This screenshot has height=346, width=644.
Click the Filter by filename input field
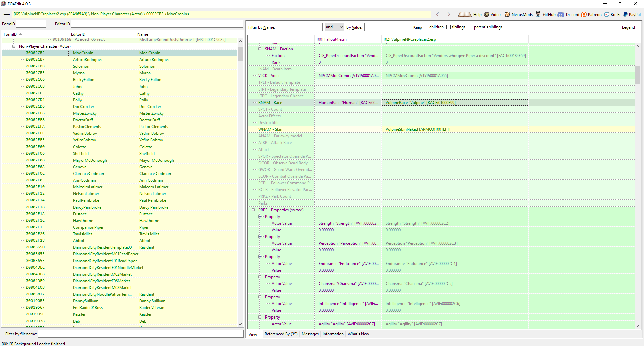(141, 334)
